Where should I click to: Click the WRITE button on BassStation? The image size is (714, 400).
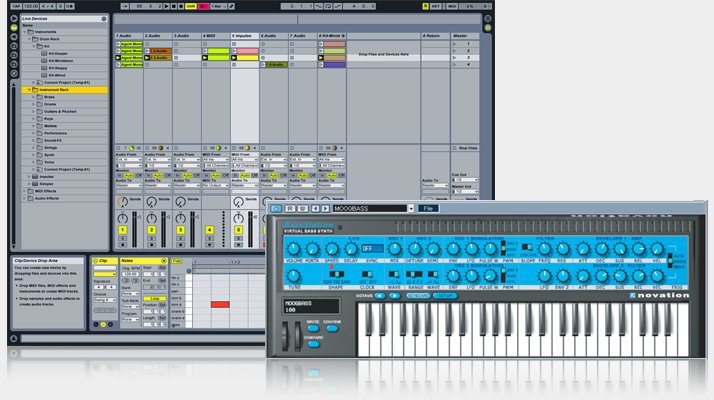[313, 328]
